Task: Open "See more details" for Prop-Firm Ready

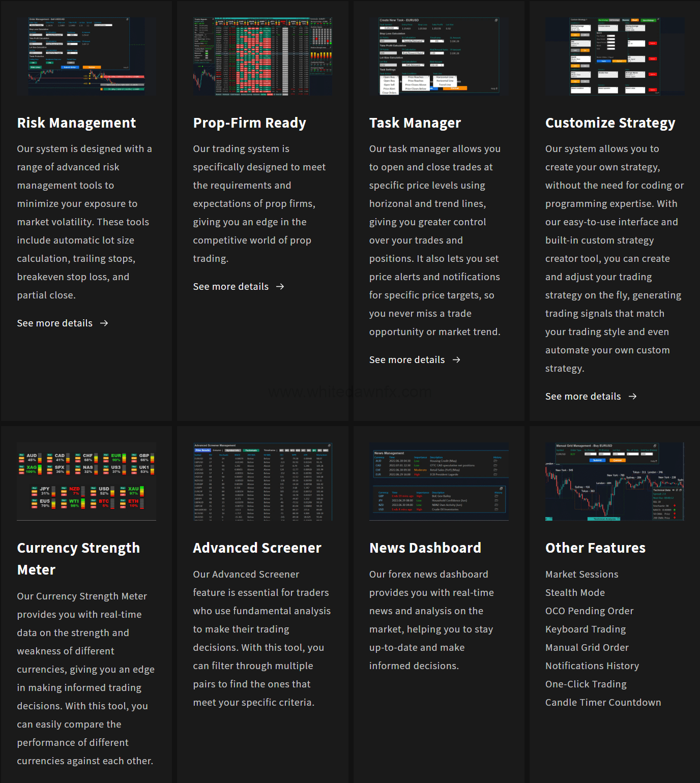Action: pos(231,287)
